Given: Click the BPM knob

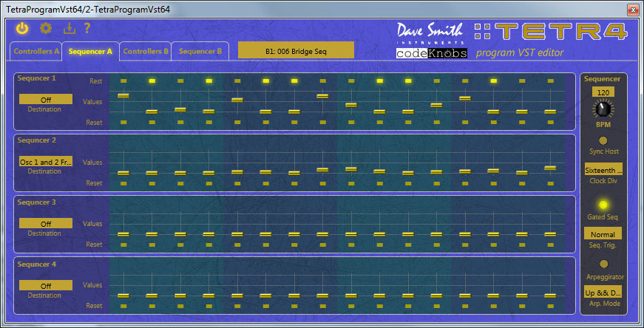Looking at the screenshot, I should [x=603, y=109].
